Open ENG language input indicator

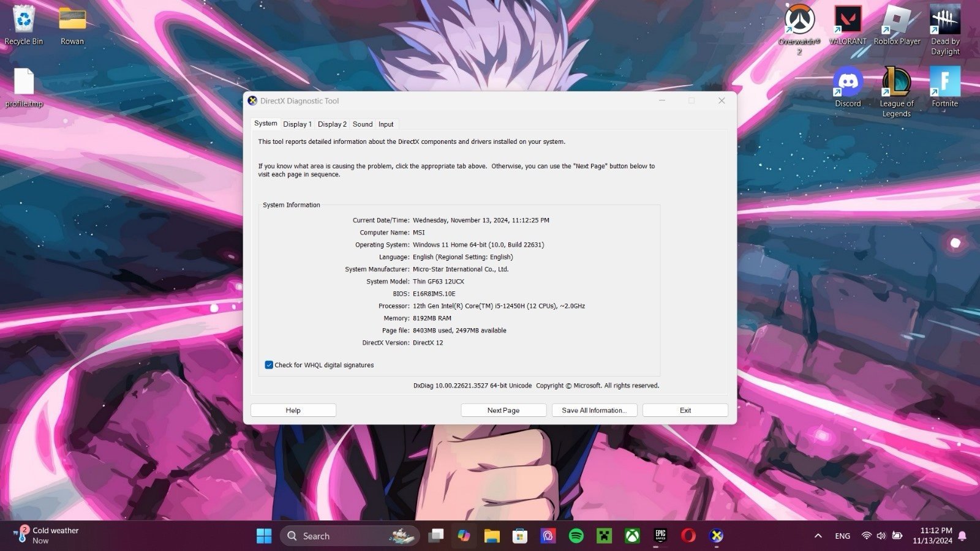843,536
